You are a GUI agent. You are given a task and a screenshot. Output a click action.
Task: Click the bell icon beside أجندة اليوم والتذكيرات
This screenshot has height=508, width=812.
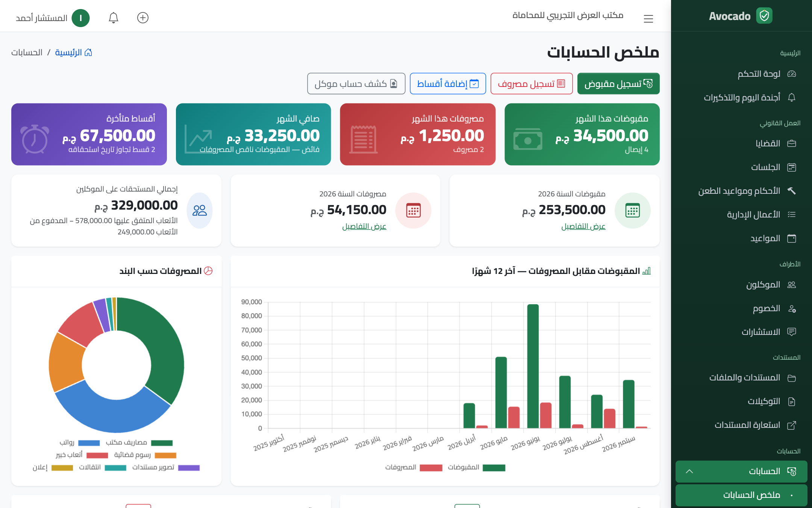(792, 97)
